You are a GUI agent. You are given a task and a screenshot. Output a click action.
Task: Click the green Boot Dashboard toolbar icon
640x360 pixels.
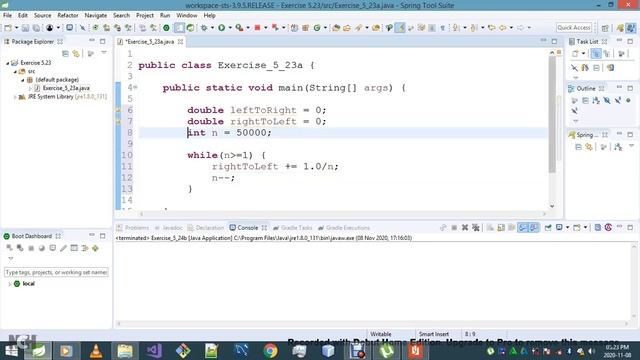coord(166,28)
